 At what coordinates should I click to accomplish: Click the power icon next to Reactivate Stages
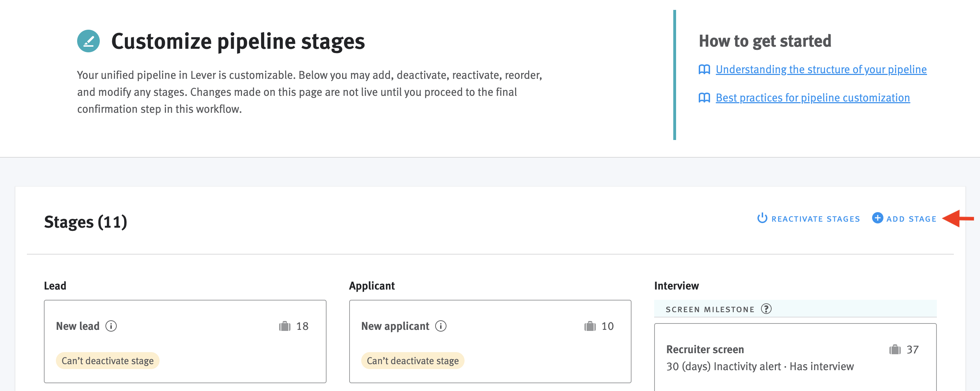[x=763, y=218]
